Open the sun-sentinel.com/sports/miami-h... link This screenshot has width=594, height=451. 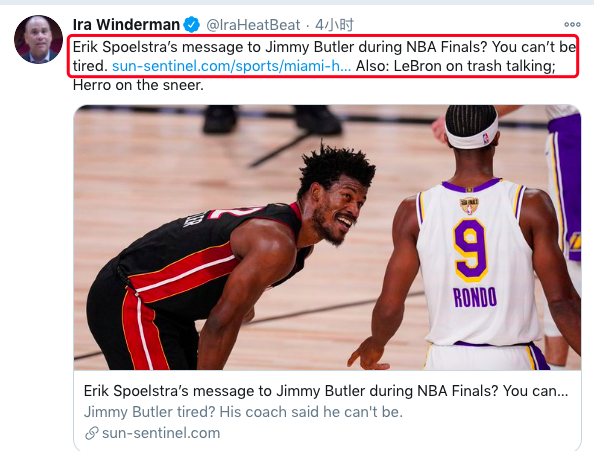(x=231, y=66)
